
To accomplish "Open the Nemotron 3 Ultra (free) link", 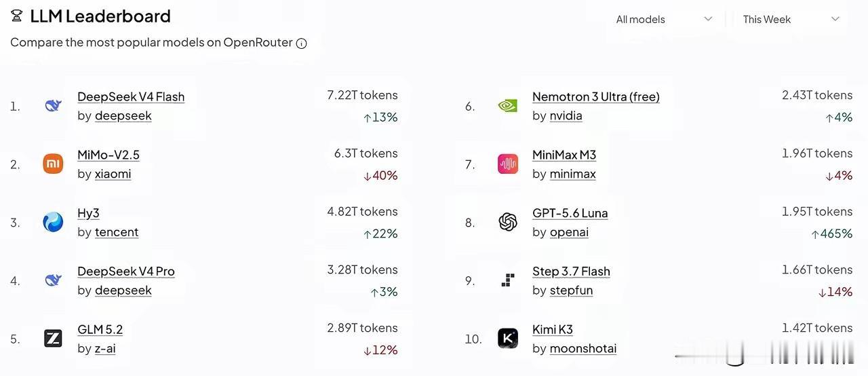I will [x=596, y=96].
